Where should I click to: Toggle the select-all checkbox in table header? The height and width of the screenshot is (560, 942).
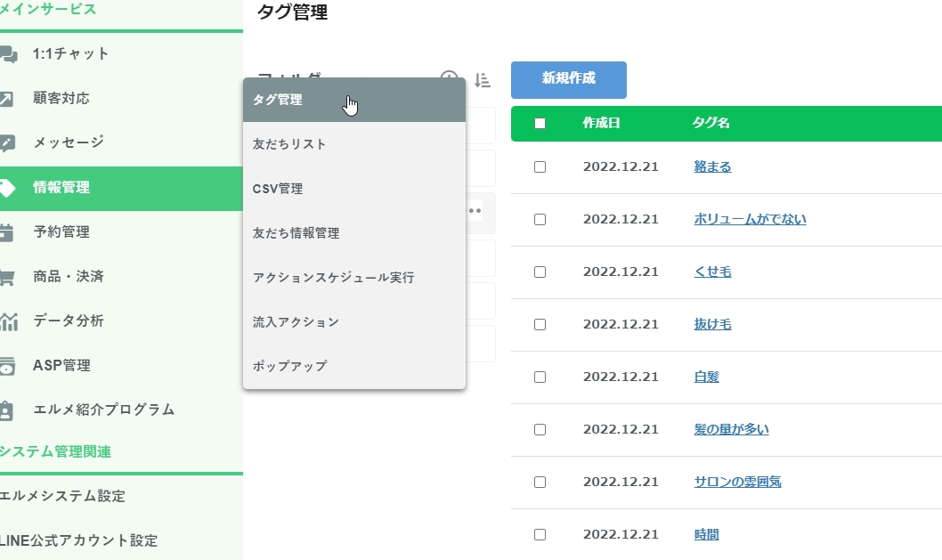coord(540,124)
